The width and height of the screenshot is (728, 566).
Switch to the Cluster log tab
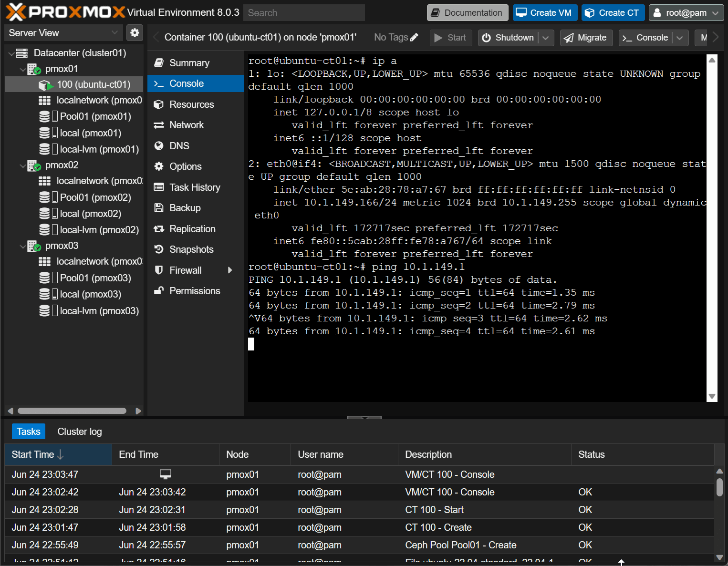[79, 431]
